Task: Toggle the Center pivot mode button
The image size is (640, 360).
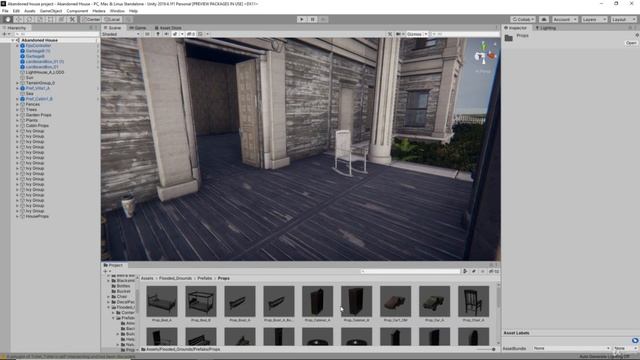Action: [x=91, y=19]
